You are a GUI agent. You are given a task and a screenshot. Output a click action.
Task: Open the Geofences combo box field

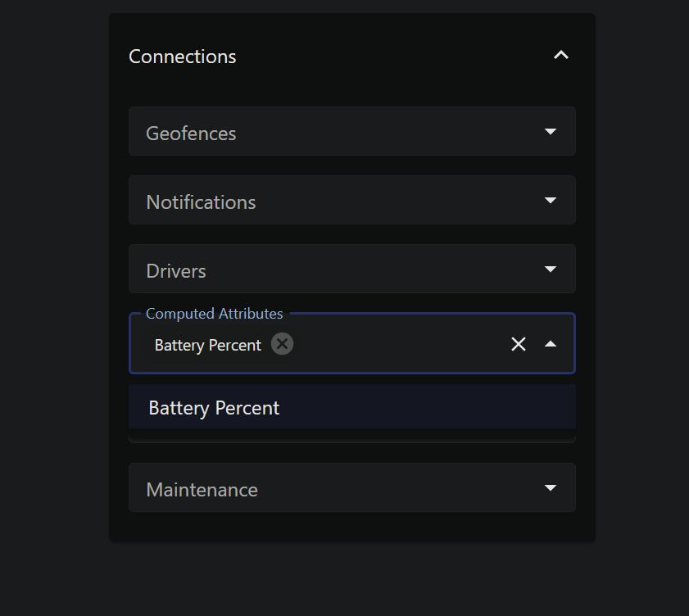pos(328,132)
